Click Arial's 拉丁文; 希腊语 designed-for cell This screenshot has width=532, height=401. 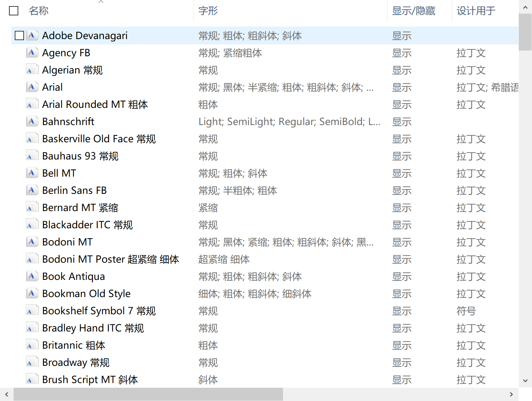coord(488,87)
